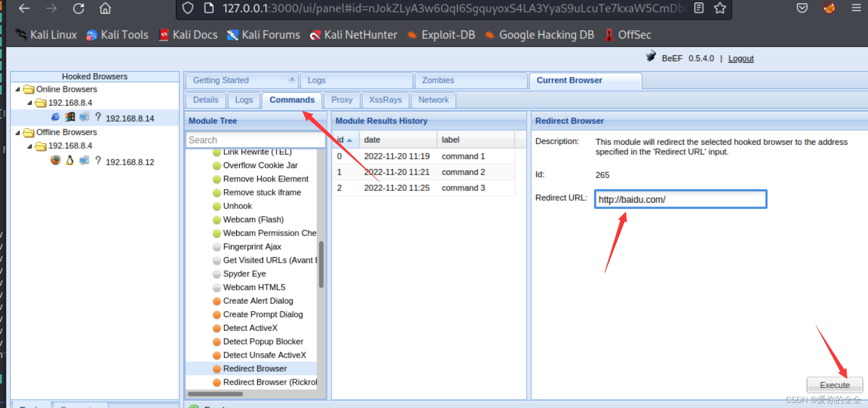Bookmark this page with the star icon

click(x=720, y=8)
